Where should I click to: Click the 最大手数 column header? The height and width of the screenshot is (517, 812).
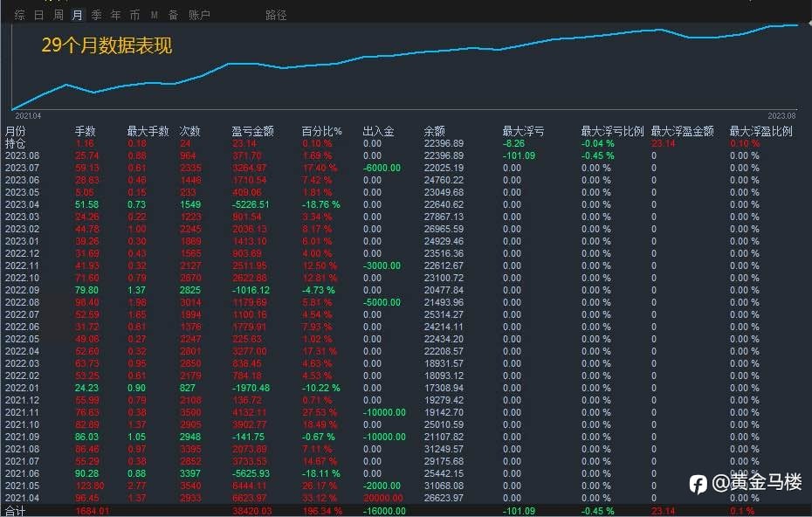148,131
